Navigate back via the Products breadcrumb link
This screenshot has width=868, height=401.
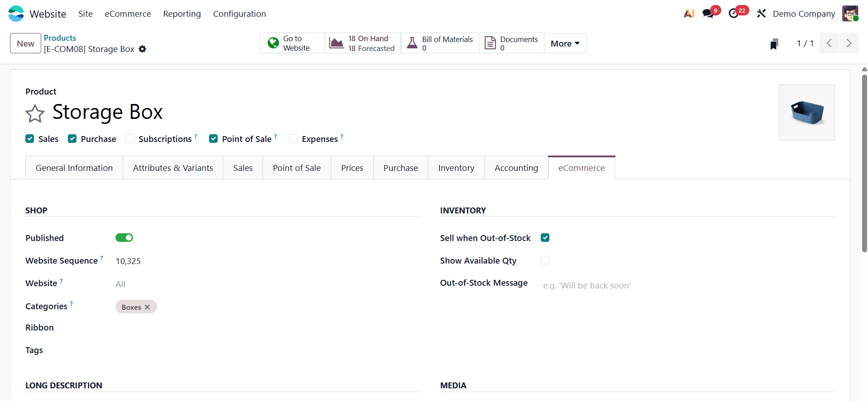[x=60, y=38]
